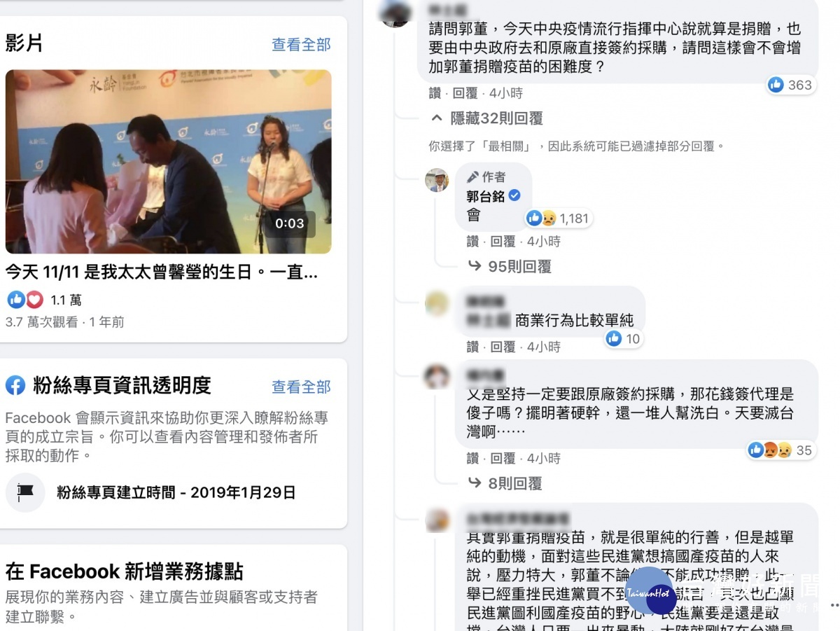Click '查看全部' link beside 影片 heading
Screen dimensions: 840x631
click(x=301, y=45)
